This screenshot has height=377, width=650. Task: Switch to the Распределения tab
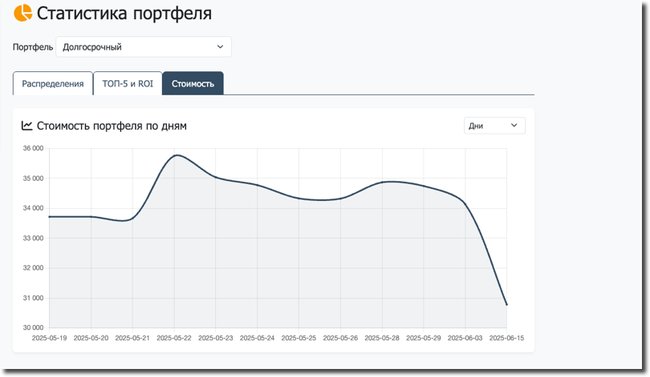pos(53,83)
